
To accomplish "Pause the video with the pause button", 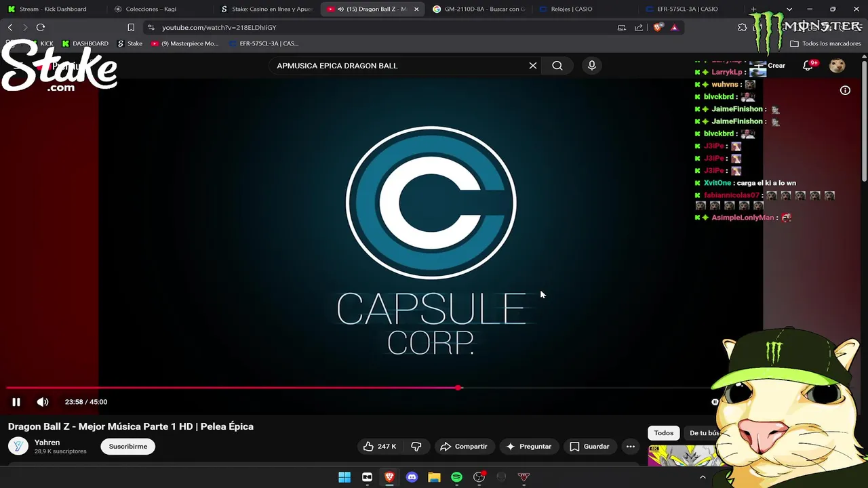I will [x=16, y=402].
